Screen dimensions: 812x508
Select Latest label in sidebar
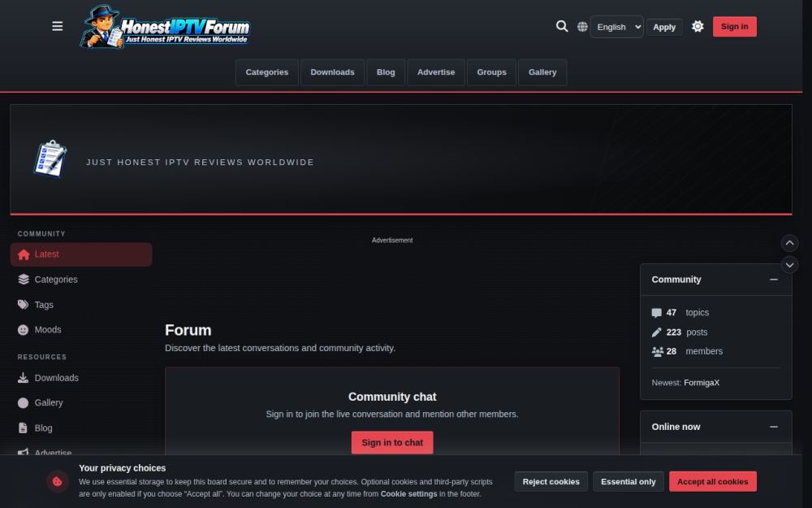point(46,254)
